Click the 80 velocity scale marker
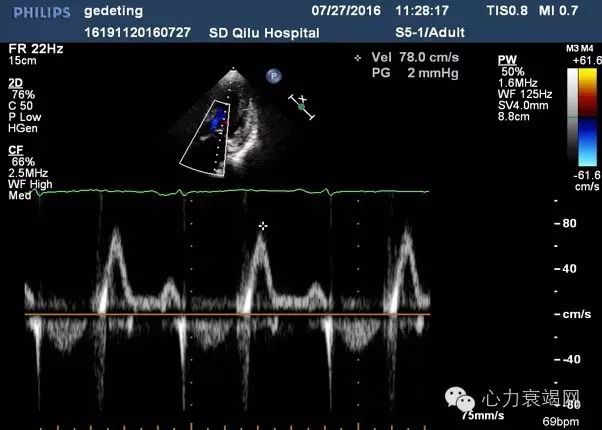The width and height of the screenshot is (602, 430). [570, 224]
